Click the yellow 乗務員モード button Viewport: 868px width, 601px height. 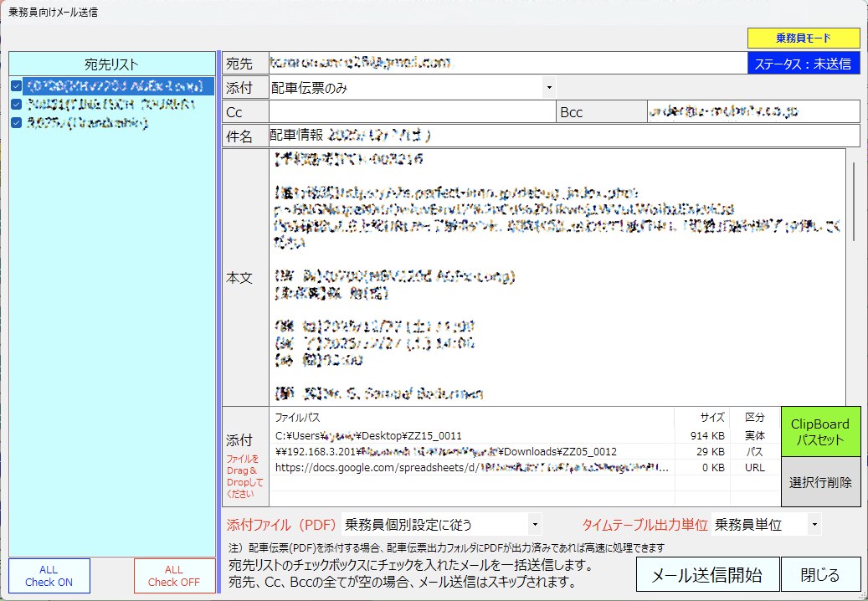tap(804, 39)
